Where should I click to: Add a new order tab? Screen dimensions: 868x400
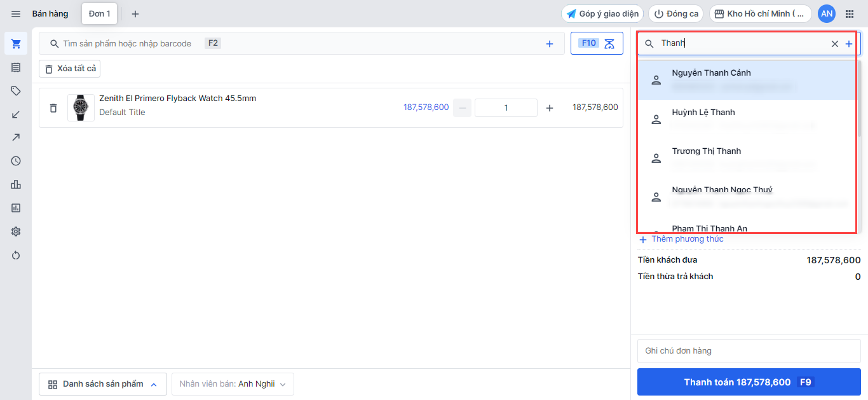[x=135, y=14]
